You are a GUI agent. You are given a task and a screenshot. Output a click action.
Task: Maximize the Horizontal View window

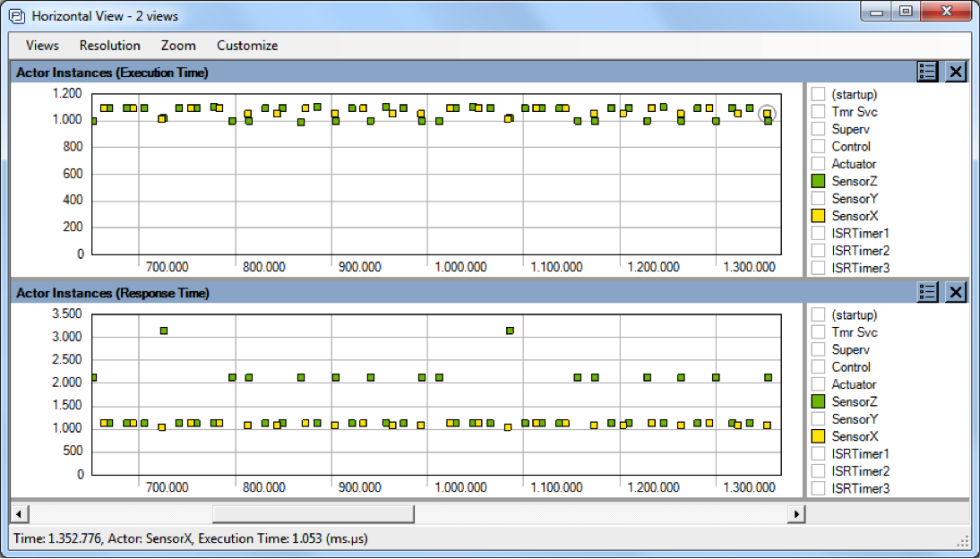[906, 12]
